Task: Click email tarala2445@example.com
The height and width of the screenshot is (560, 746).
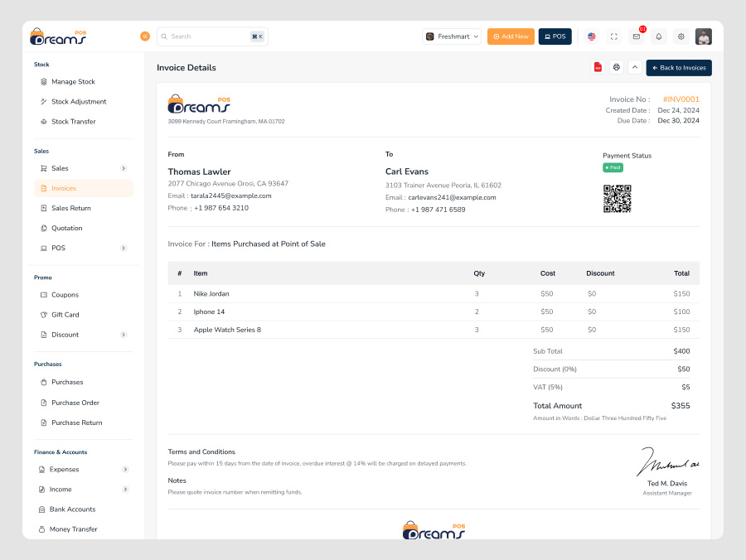Action: [231, 196]
